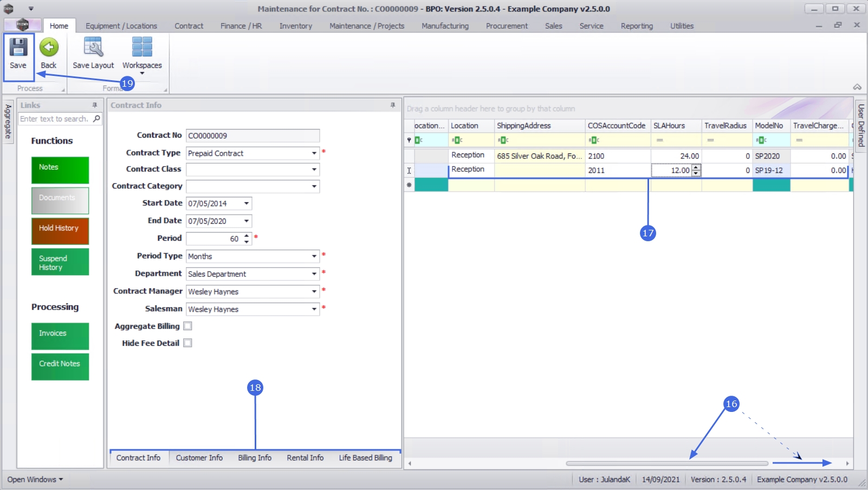
Task: Open the Contract Manager dropdown
Action: pos(314,292)
